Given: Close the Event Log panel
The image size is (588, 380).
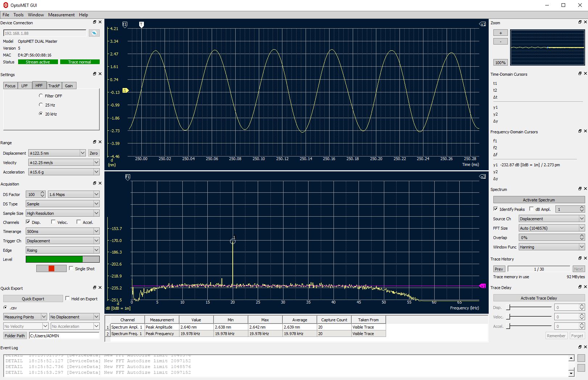Looking at the screenshot, I should pos(585,347).
